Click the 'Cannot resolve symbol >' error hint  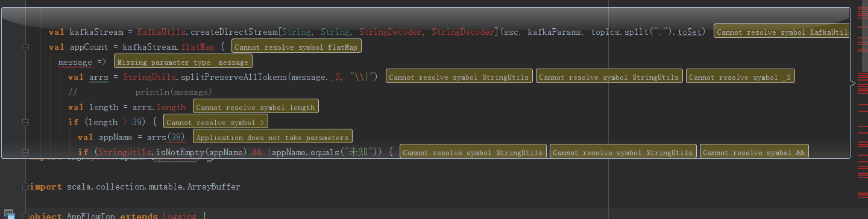coord(216,122)
